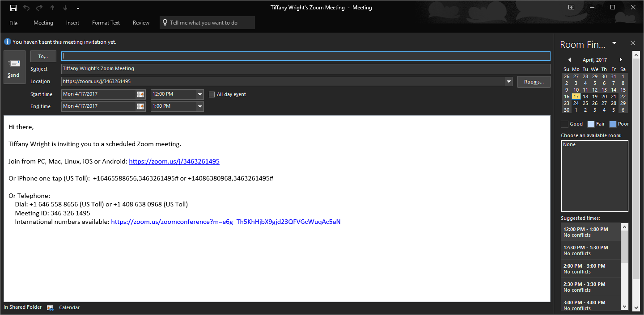The image size is (644, 315).
Task: Click the Location field with zoom link
Action: [283, 81]
